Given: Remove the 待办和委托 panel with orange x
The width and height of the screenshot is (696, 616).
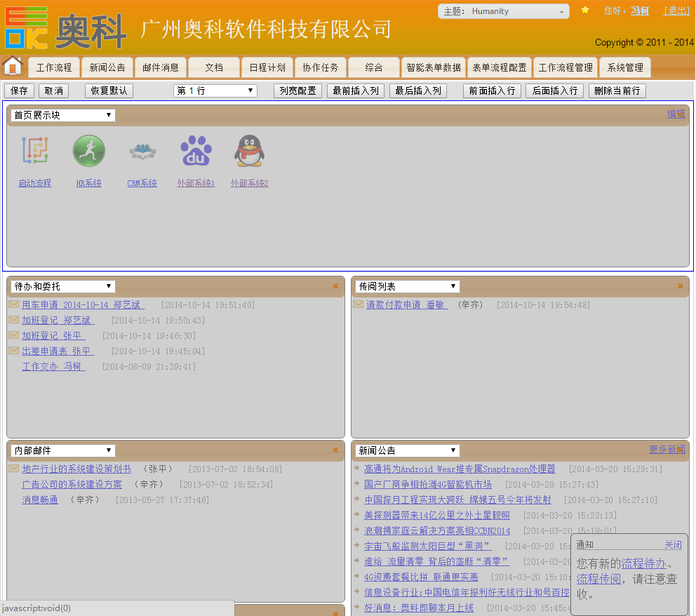Looking at the screenshot, I should click(x=335, y=286).
